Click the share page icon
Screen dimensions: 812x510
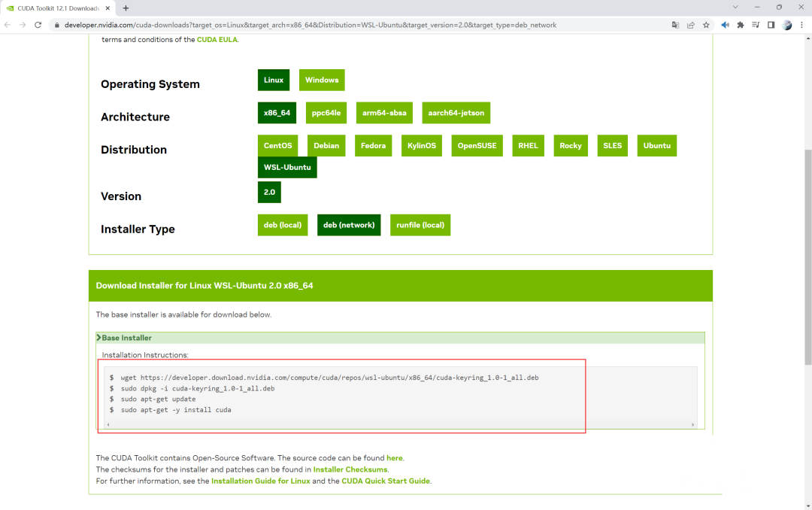(x=690, y=25)
